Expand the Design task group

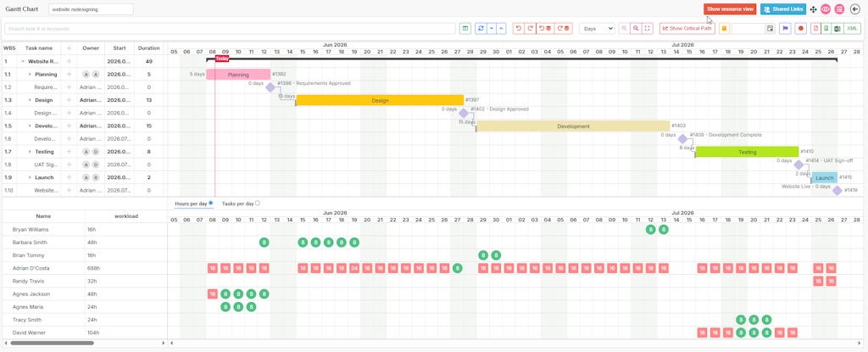(x=30, y=100)
